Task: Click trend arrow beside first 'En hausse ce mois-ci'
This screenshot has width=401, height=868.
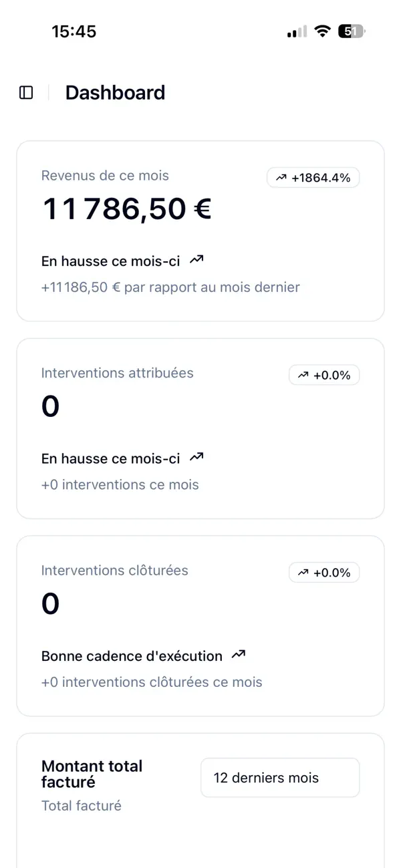Action: pyautogui.click(x=196, y=259)
